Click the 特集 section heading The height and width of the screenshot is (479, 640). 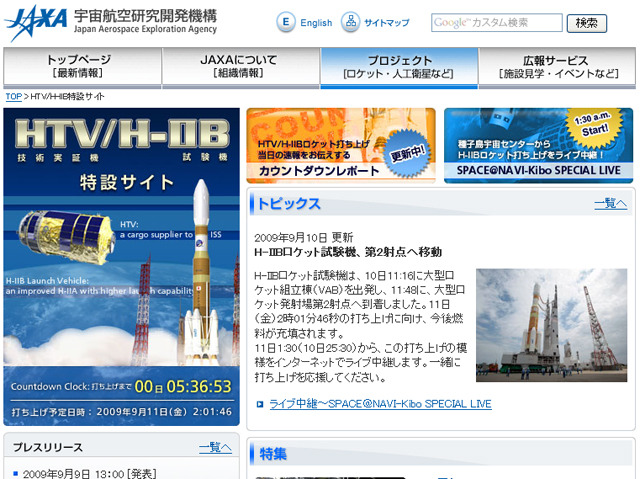coord(273,454)
